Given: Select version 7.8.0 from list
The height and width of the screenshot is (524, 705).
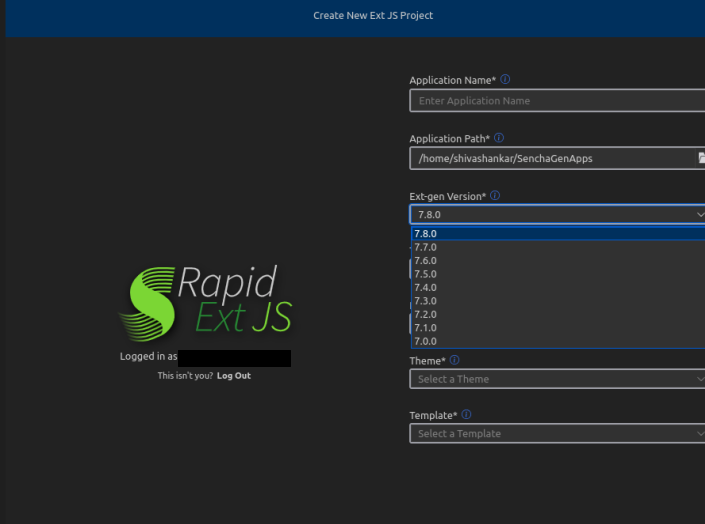Looking at the screenshot, I should (x=426, y=234).
